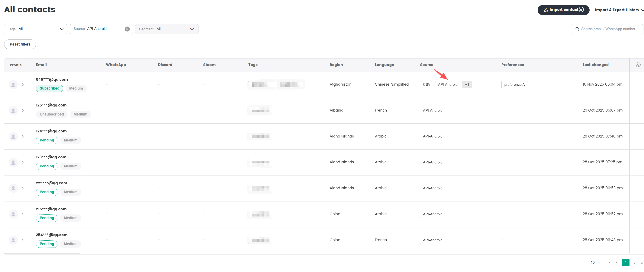
Task: Click the Import contact(s) person icon
Action: (546, 10)
